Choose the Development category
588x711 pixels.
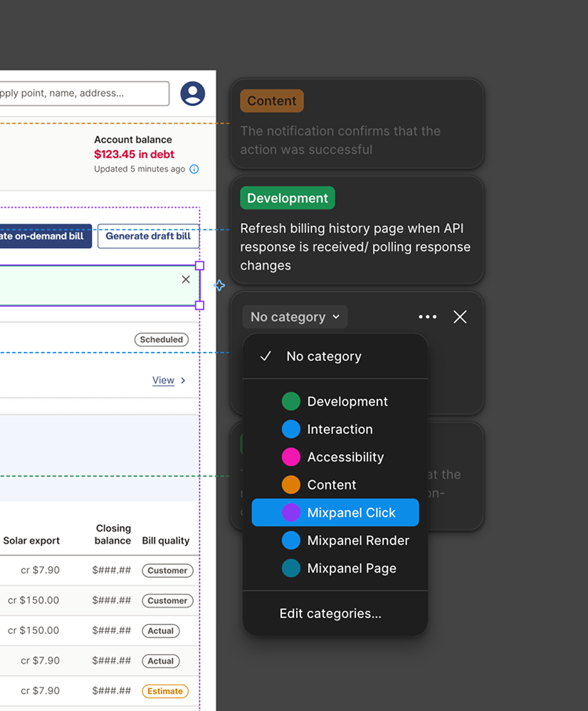pos(335,401)
